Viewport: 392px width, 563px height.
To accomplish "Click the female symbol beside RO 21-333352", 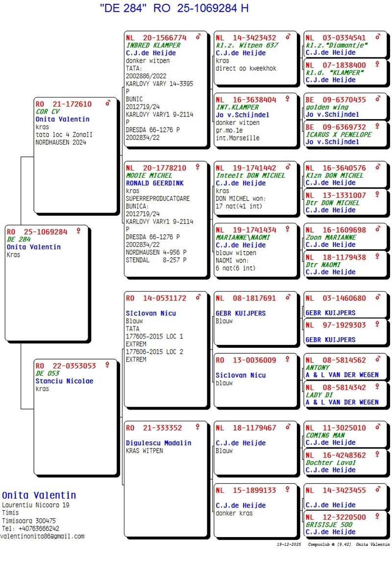I will click(x=198, y=427).
